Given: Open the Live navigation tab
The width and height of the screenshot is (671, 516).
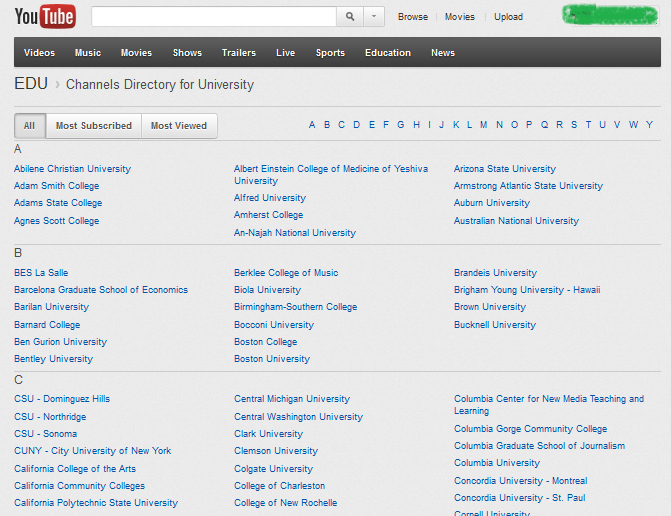Looking at the screenshot, I should click(285, 53).
